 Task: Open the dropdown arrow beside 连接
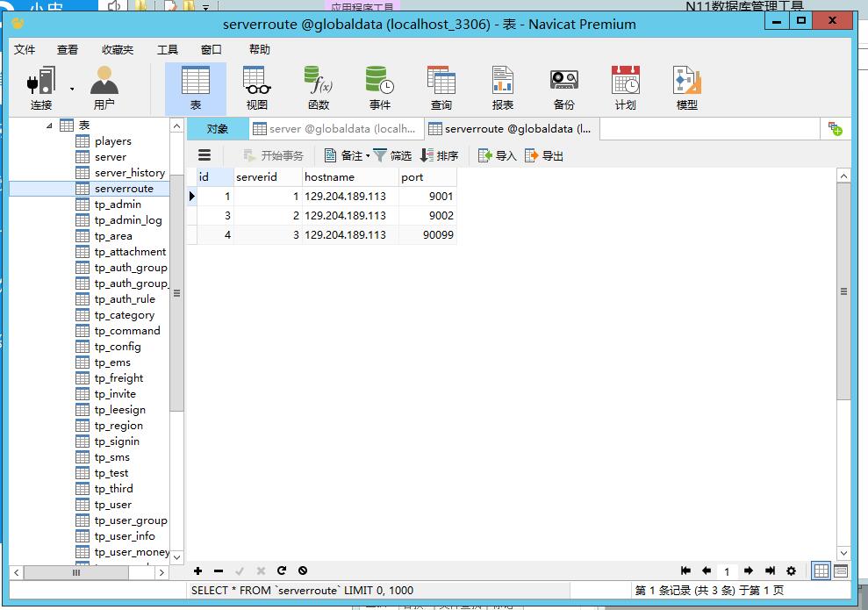(72, 89)
